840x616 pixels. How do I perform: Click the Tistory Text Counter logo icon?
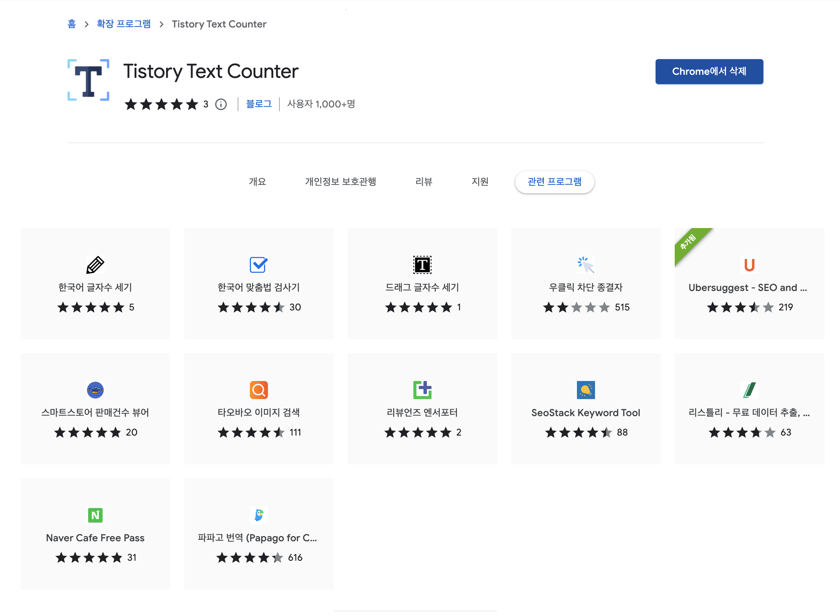(x=88, y=80)
